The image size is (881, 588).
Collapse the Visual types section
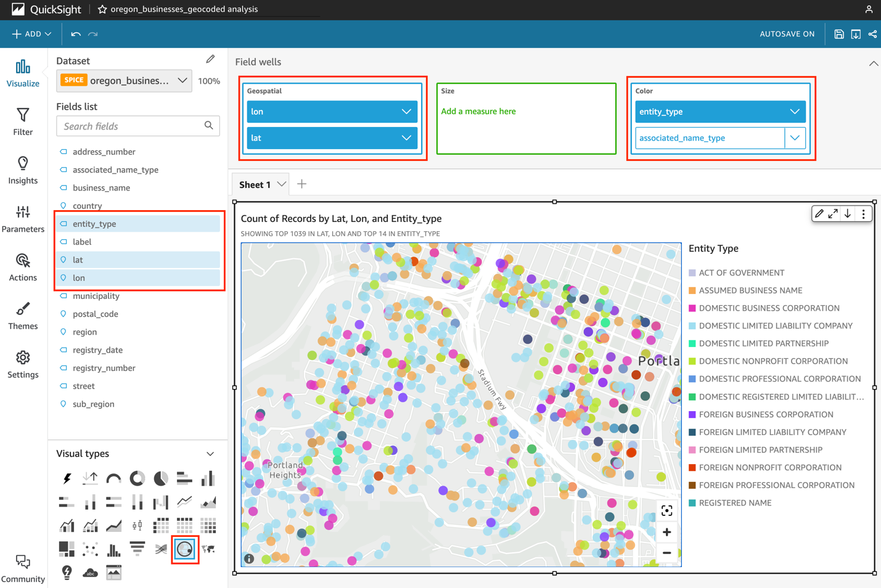[x=210, y=453]
